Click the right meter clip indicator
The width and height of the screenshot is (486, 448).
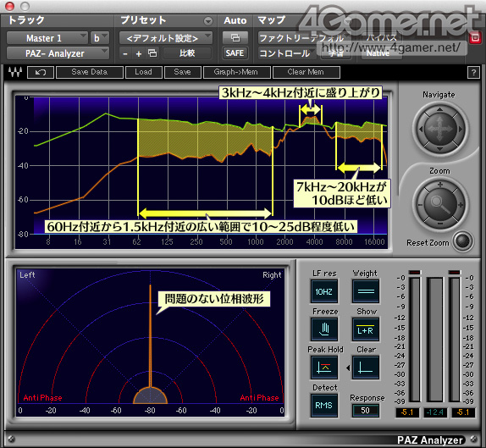pos(455,272)
